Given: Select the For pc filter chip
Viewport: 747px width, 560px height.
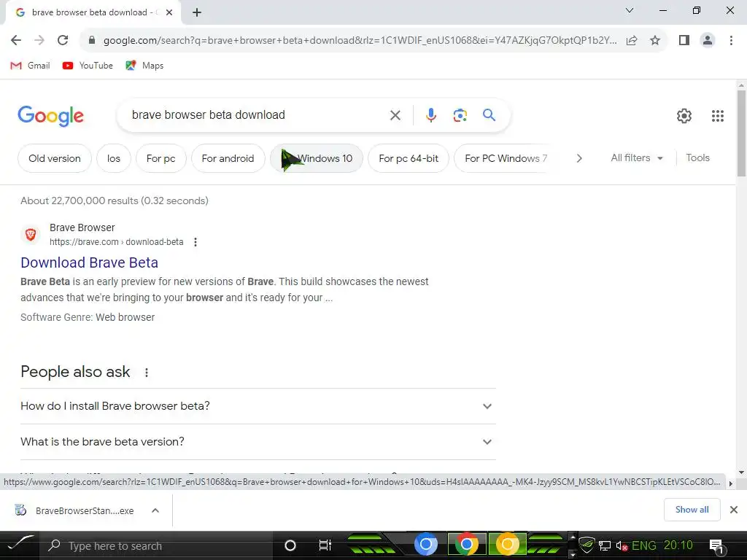Looking at the screenshot, I should (160, 158).
